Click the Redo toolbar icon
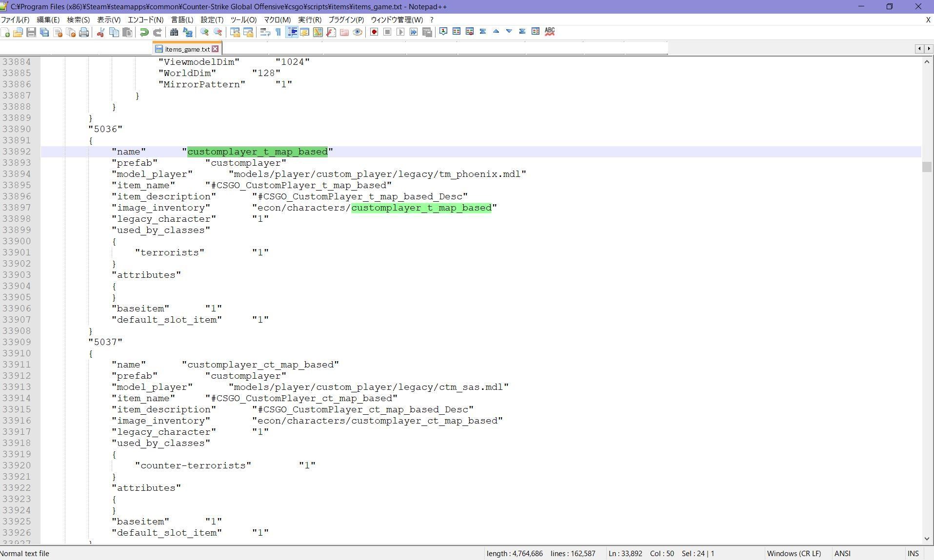The height and width of the screenshot is (560, 934). 157,32
